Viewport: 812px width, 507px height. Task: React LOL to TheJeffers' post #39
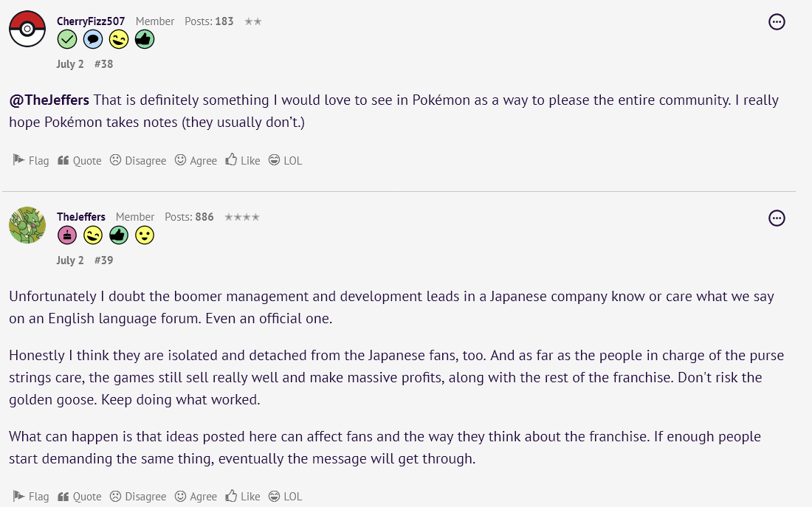[285, 497]
